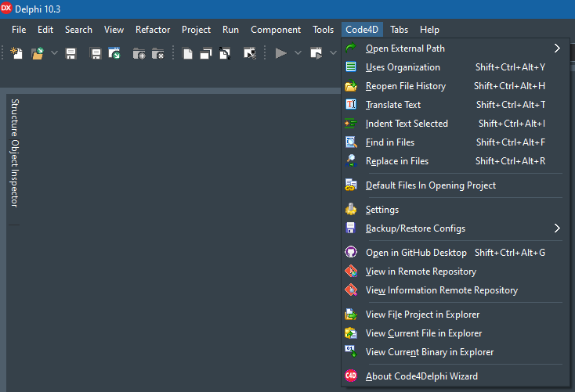Choose Open in GitHub Desktop entry
The image size is (575, 392).
coord(455,253)
